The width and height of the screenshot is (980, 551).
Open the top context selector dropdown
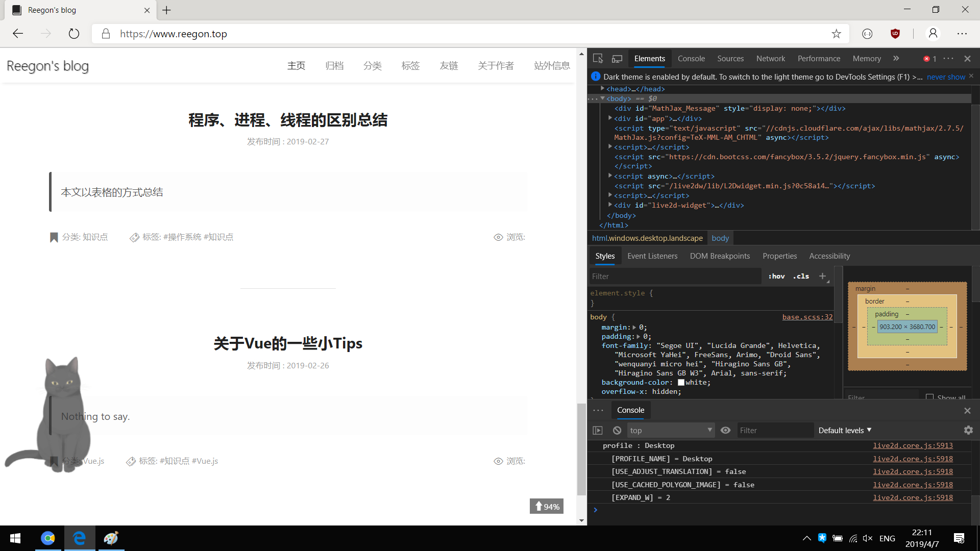670,431
